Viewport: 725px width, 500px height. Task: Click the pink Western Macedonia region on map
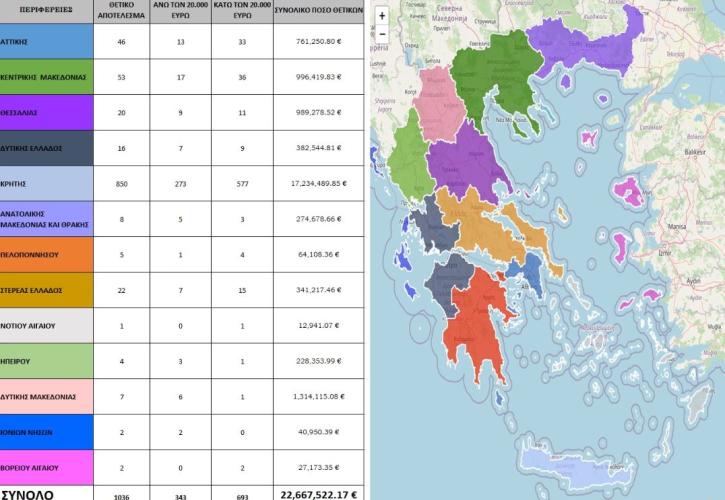tap(438, 104)
